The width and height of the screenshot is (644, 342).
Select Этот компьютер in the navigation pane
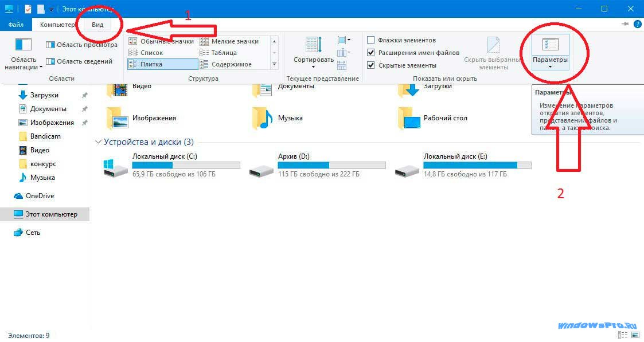45,214
